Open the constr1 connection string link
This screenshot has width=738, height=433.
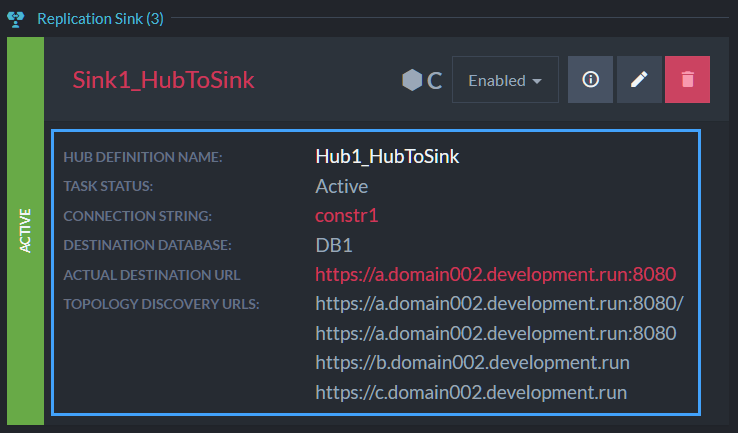pyautogui.click(x=347, y=216)
